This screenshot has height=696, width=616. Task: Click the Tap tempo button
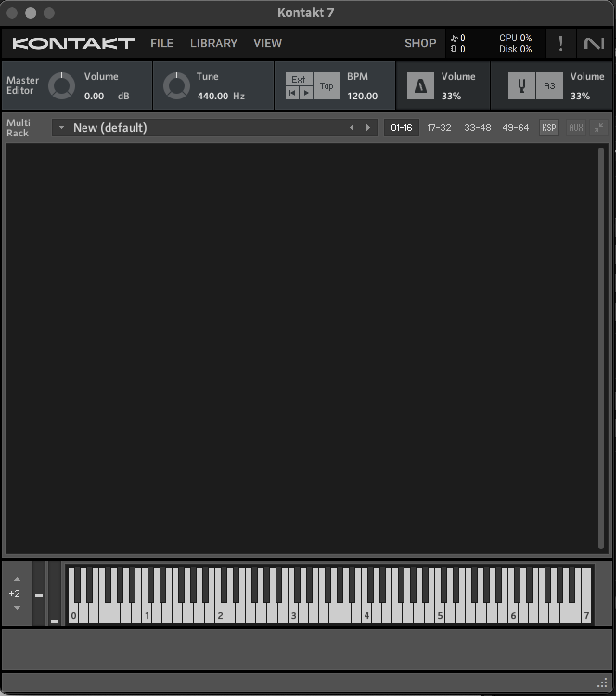click(327, 86)
